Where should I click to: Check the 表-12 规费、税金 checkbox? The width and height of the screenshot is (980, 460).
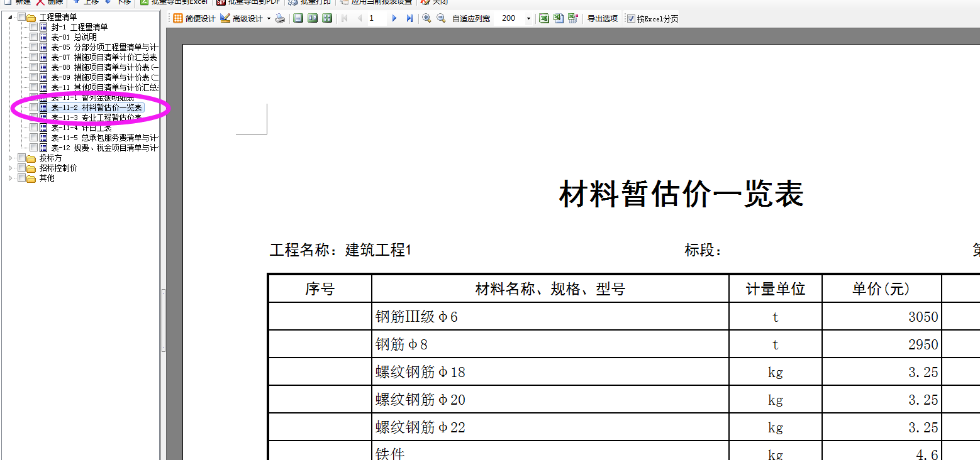(33, 148)
